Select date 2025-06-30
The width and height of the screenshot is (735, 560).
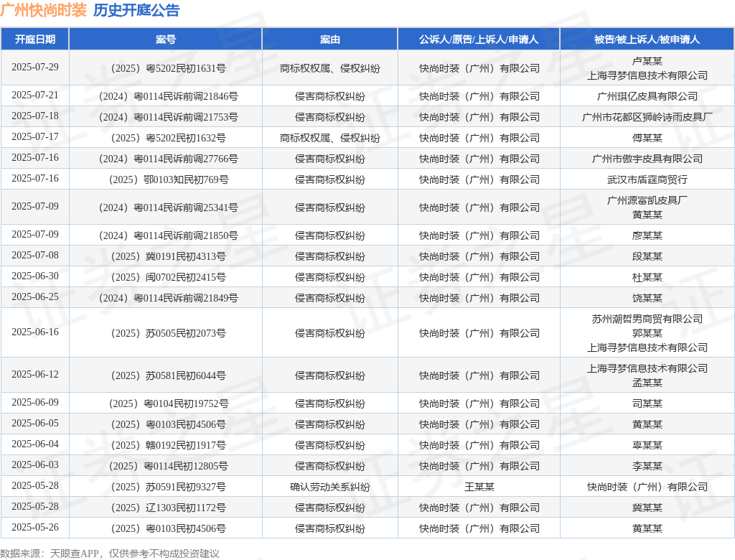click(x=35, y=276)
